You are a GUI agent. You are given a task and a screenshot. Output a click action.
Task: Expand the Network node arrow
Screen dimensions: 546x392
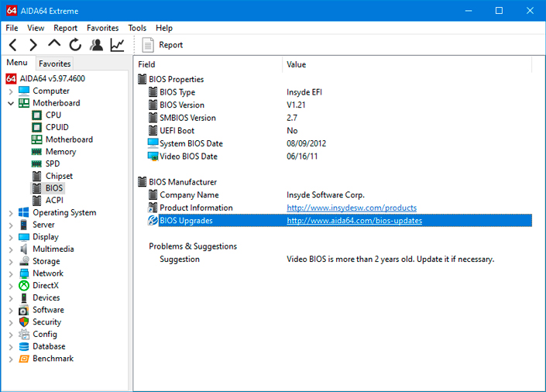11,274
